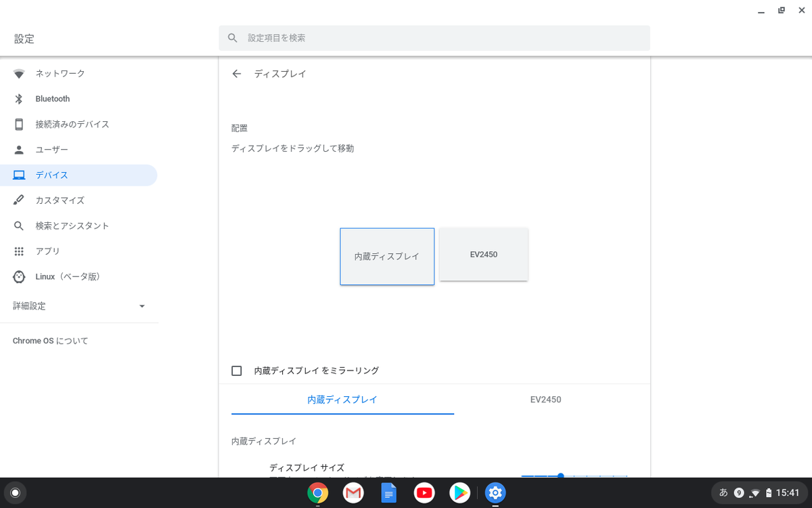Open Google Docs from the shelf
Viewport: 812px width, 508px height.
(389, 492)
